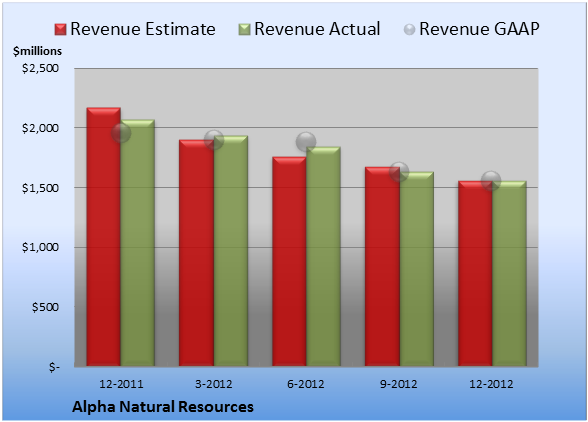The width and height of the screenshot is (588, 422).
Task: Select the green actual bar for 6-2012
Action: (323, 256)
